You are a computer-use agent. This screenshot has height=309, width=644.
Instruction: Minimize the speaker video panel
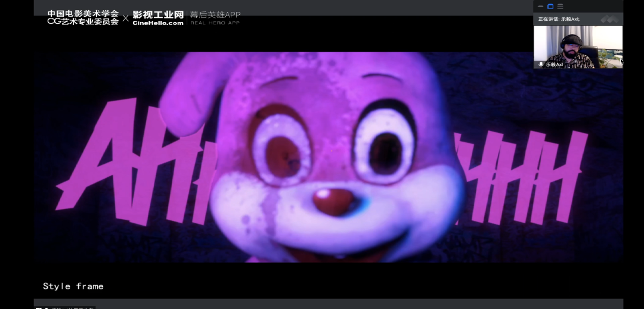(x=540, y=7)
